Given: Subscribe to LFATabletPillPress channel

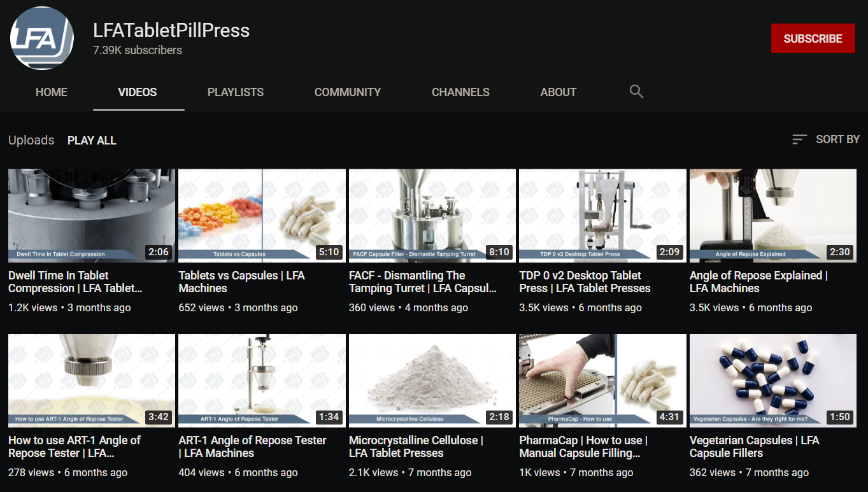Looking at the screenshot, I should pyautogui.click(x=813, y=38).
